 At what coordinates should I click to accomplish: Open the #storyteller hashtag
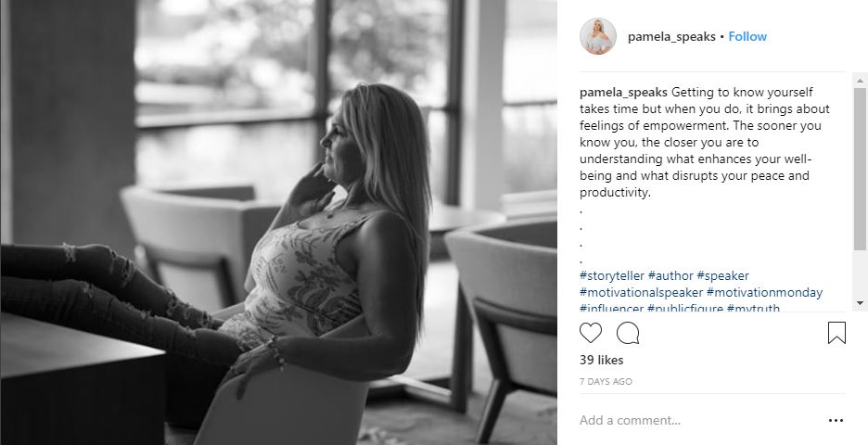[612, 275]
